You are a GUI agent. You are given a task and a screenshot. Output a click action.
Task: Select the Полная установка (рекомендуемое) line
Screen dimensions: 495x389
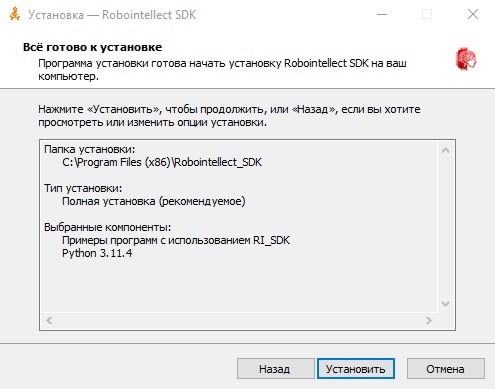(154, 201)
